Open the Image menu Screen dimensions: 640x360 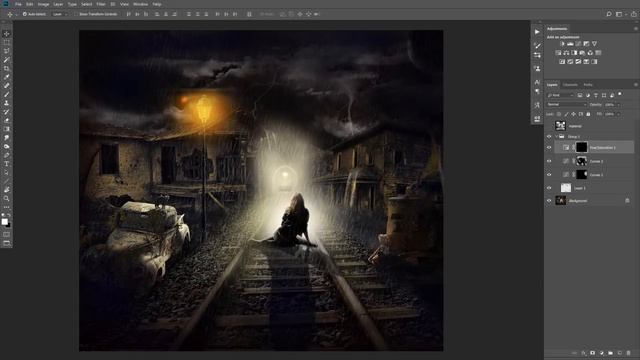[x=43, y=4]
